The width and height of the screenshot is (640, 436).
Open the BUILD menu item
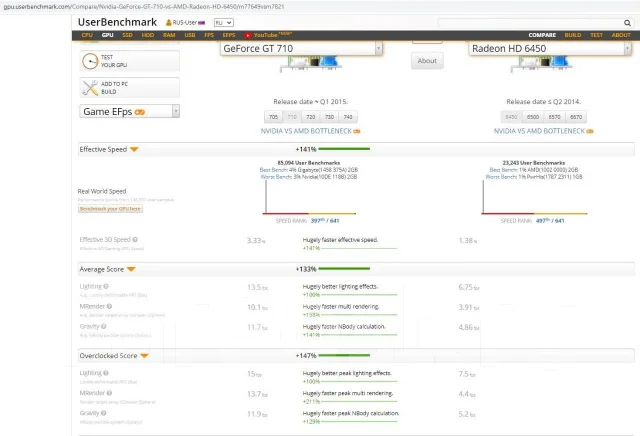point(573,36)
